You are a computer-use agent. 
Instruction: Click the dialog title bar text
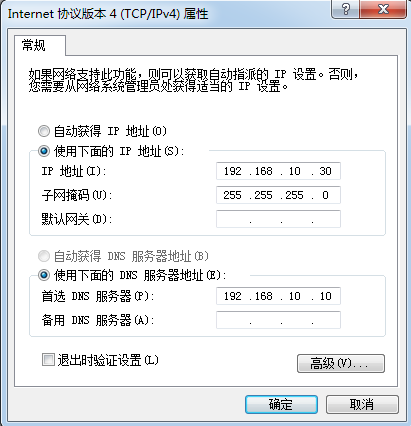coord(108,14)
